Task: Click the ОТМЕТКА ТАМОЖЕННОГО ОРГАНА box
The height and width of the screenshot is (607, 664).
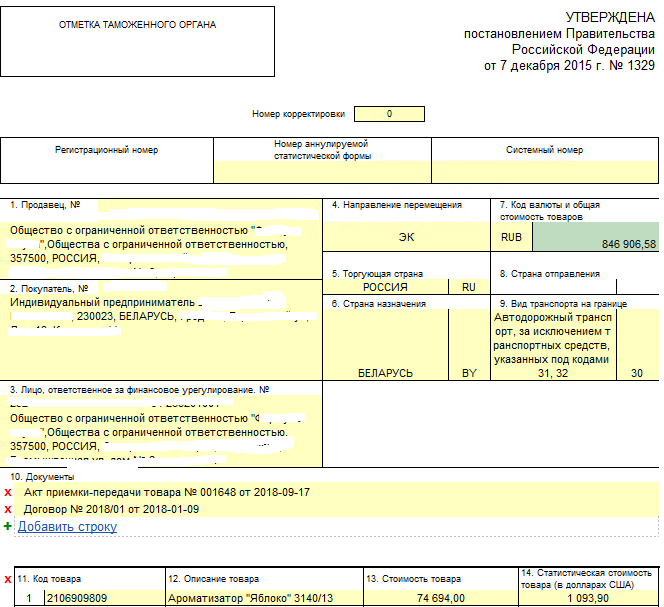Action: 137,42
